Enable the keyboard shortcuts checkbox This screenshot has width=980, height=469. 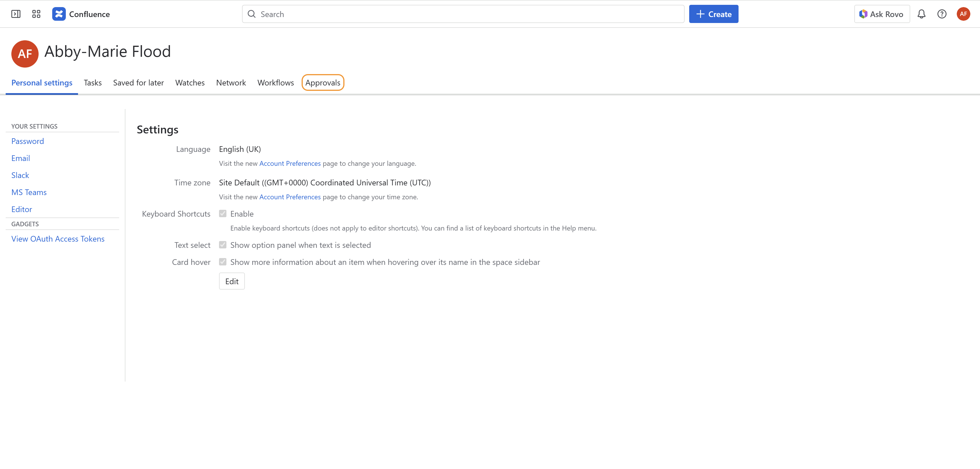(x=223, y=213)
